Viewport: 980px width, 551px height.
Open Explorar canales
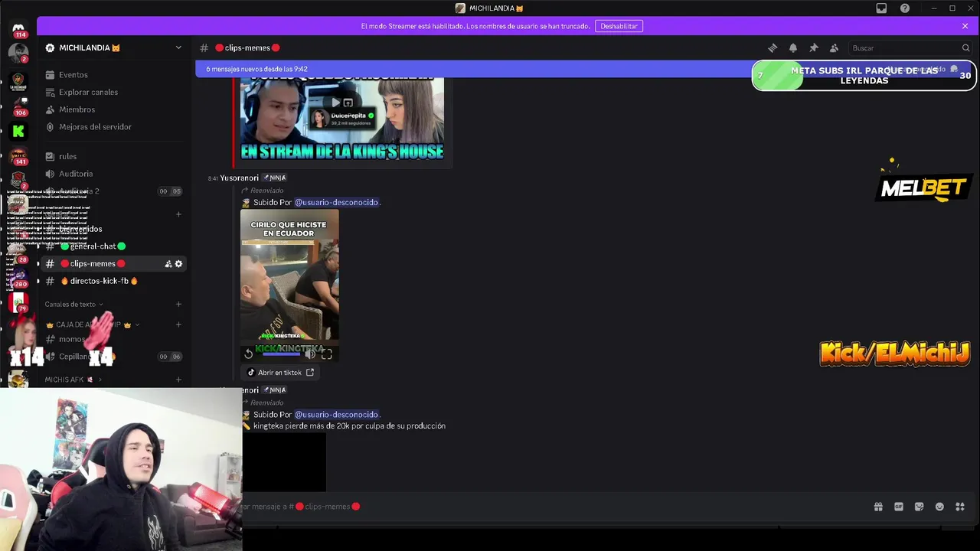[88, 92]
